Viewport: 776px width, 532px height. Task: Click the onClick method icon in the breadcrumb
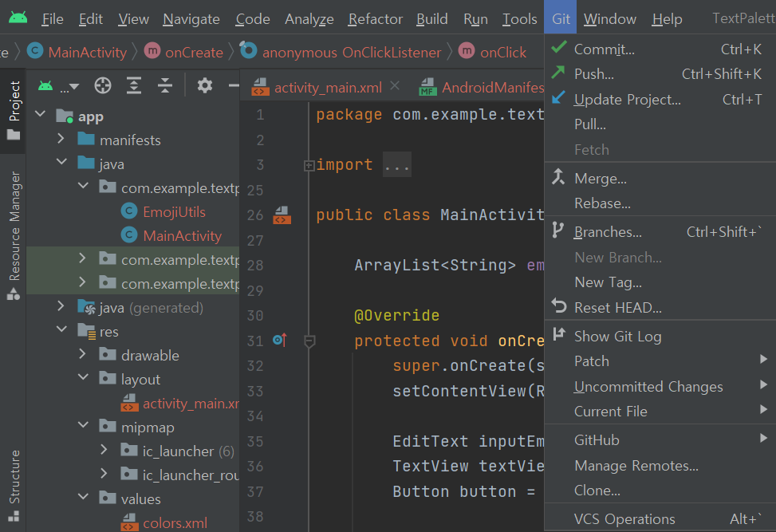tap(467, 51)
